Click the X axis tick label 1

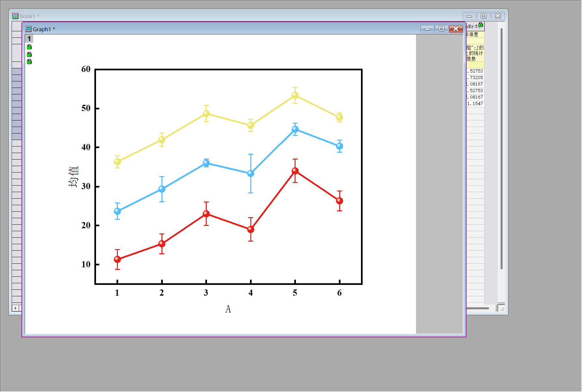click(x=117, y=293)
